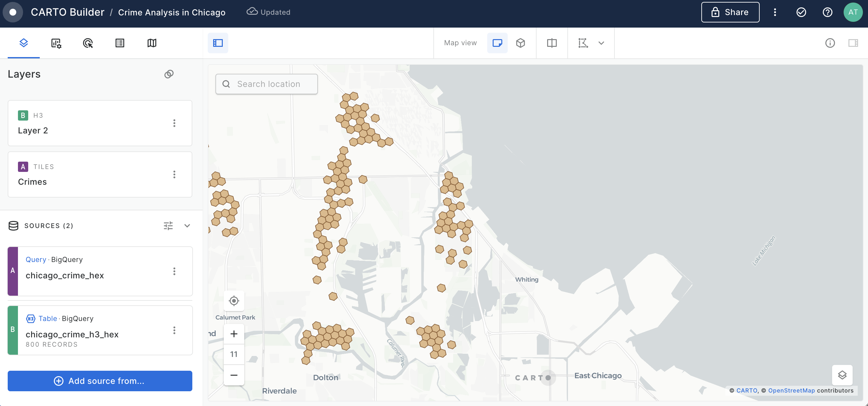Open Crimes layer options menu
The width and height of the screenshot is (868, 406).
click(x=174, y=174)
